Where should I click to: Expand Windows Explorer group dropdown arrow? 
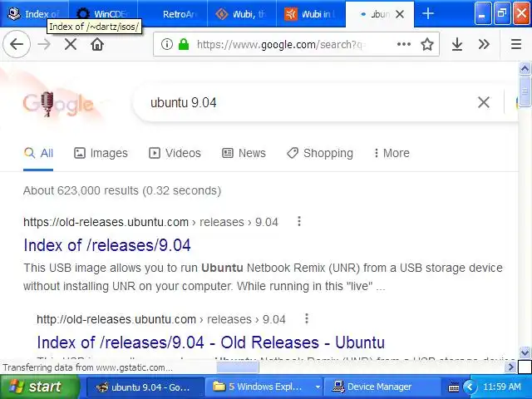[x=318, y=387]
